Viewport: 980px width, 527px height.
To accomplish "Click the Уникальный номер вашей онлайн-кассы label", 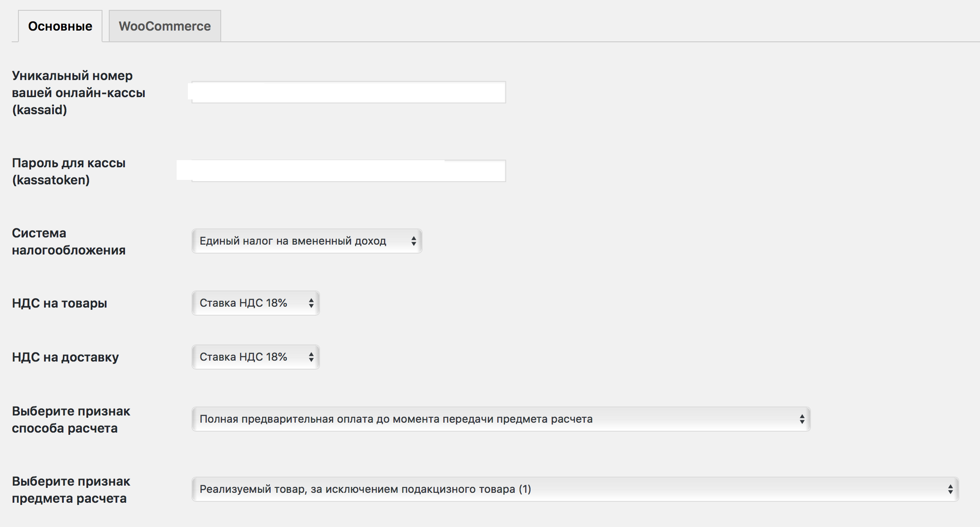I will point(79,93).
